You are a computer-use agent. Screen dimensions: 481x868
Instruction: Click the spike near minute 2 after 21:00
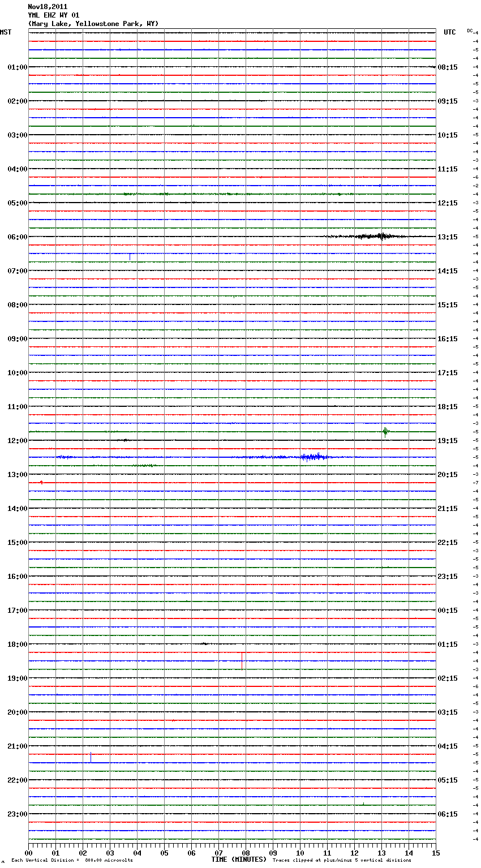[x=91, y=757]
